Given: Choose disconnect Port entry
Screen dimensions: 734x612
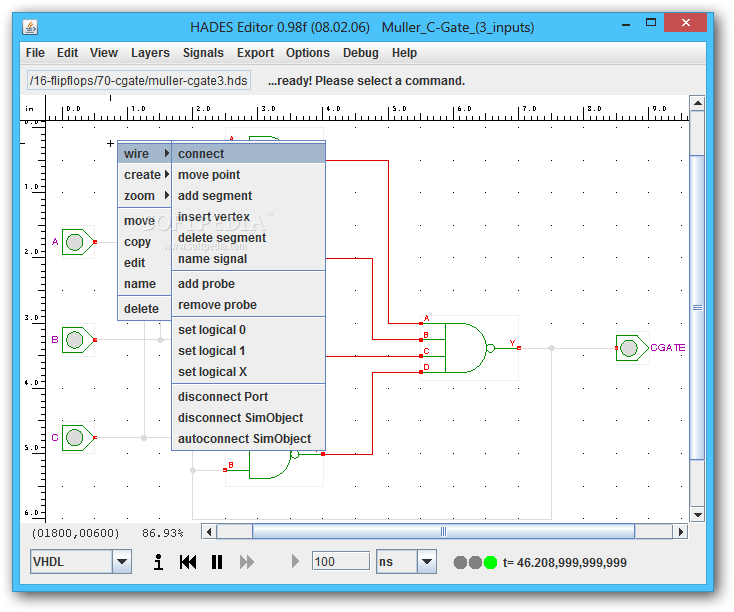Looking at the screenshot, I should [249, 397].
